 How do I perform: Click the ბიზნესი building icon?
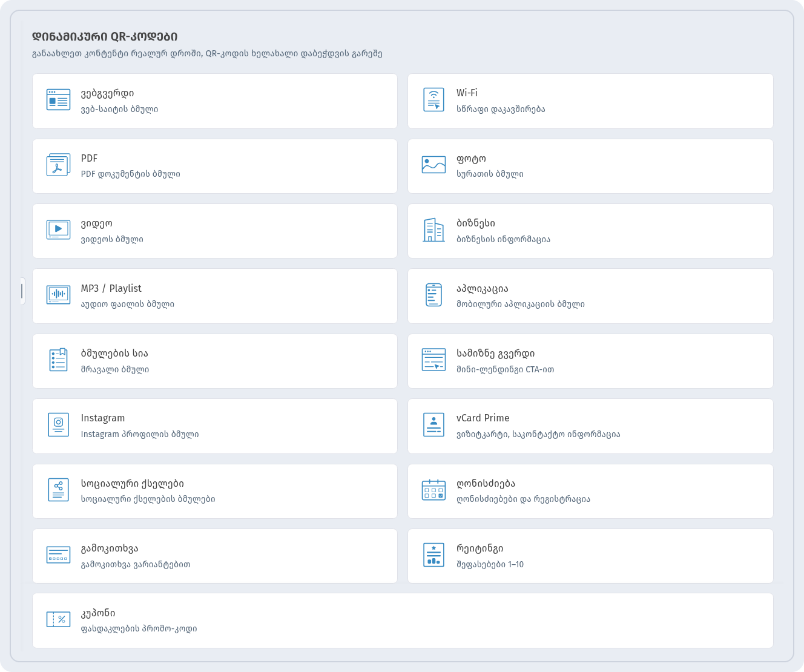click(433, 230)
